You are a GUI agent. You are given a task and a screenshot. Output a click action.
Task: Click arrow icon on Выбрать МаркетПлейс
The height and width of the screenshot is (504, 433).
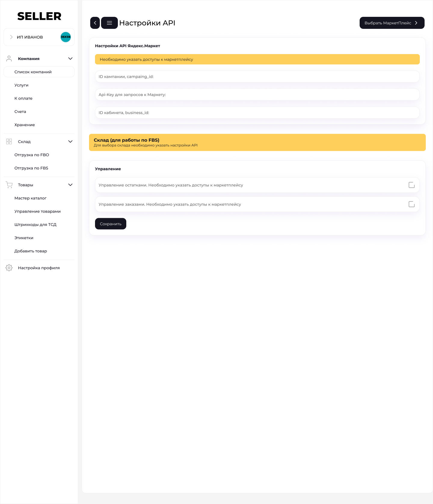[416, 23]
